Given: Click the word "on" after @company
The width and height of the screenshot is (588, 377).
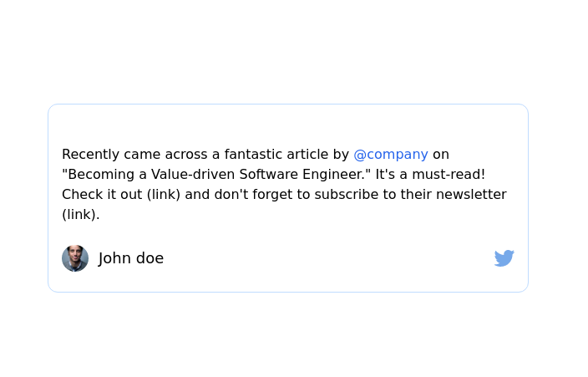Looking at the screenshot, I should [x=441, y=155].
